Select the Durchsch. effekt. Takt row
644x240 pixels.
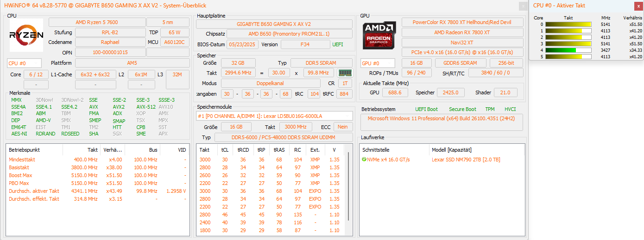click(x=97, y=199)
